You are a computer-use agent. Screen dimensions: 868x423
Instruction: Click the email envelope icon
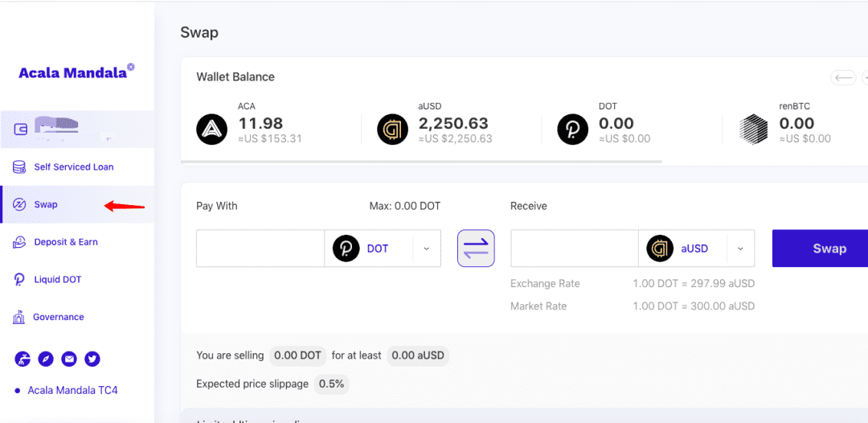69,359
